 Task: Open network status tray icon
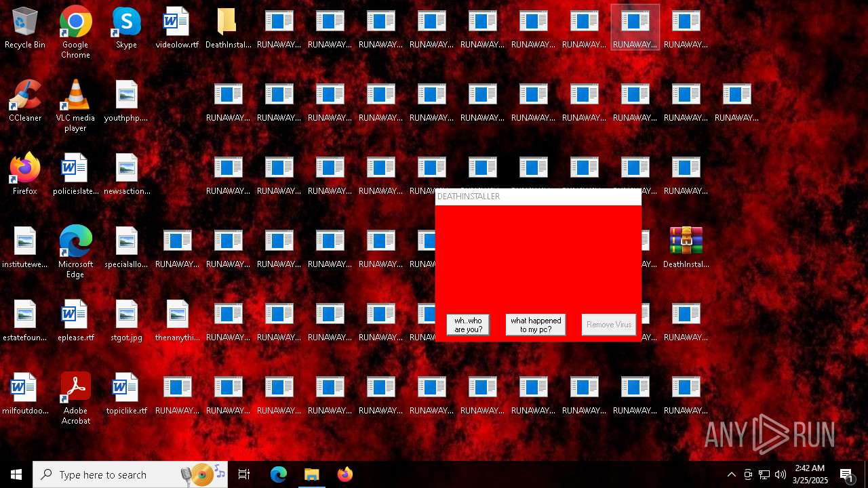pos(764,474)
